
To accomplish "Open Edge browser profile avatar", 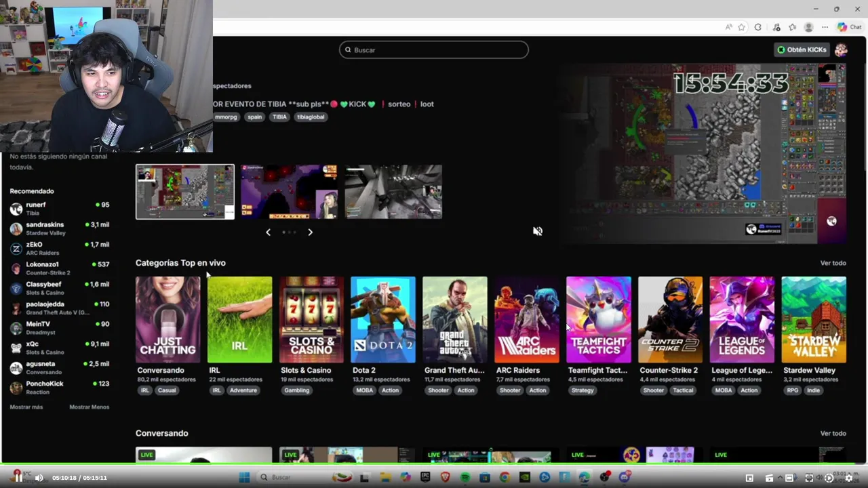I will [x=808, y=27].
